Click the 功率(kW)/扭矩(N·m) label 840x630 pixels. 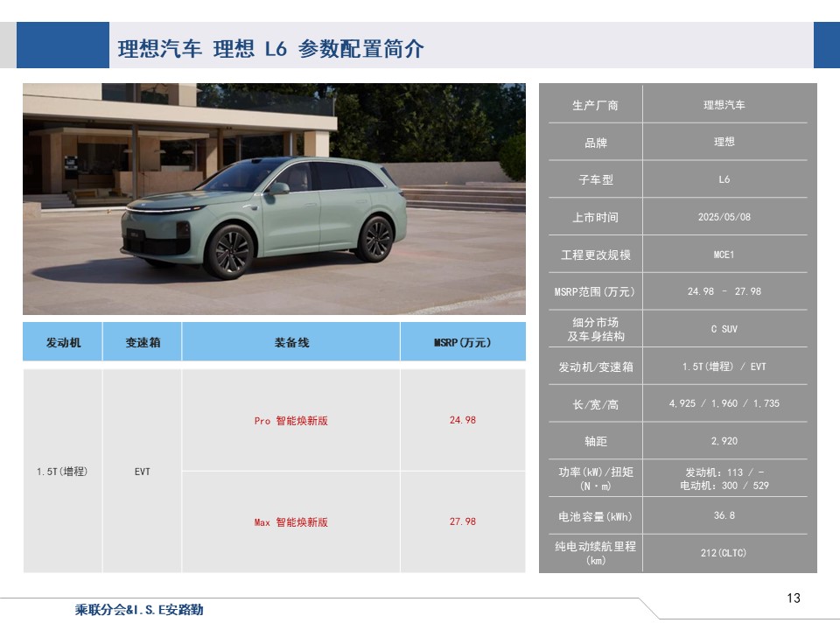(596, 479)
